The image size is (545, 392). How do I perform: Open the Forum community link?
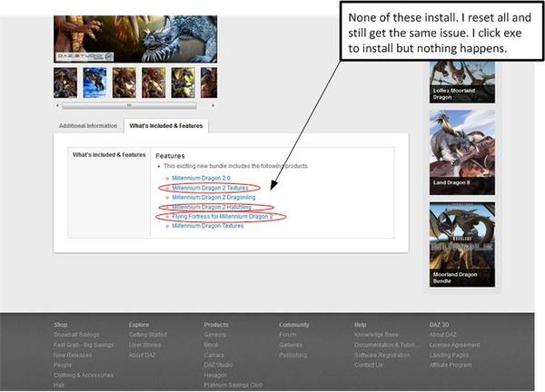click(x=287, y=335)
